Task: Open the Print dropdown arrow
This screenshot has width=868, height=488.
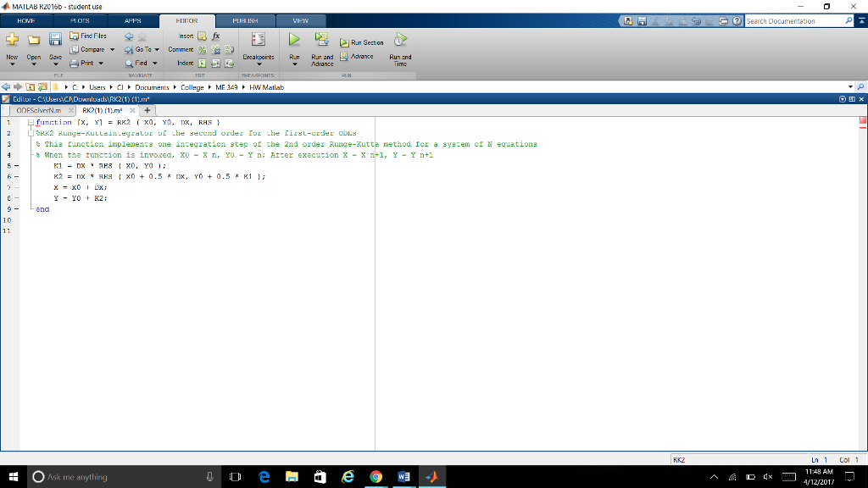Action: 101,62
